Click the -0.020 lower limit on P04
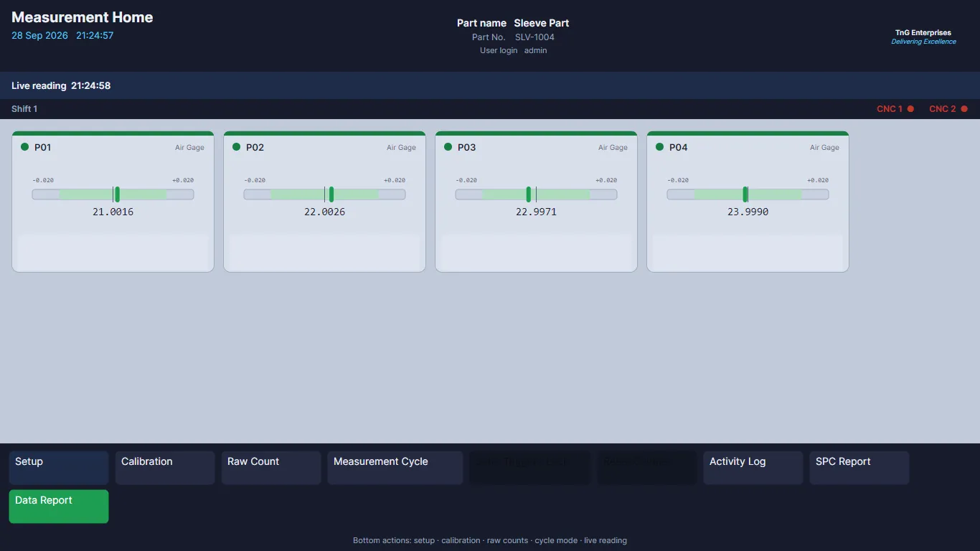Screen dimensions: 980x551 pyautogui.click(x=678, y=180)
